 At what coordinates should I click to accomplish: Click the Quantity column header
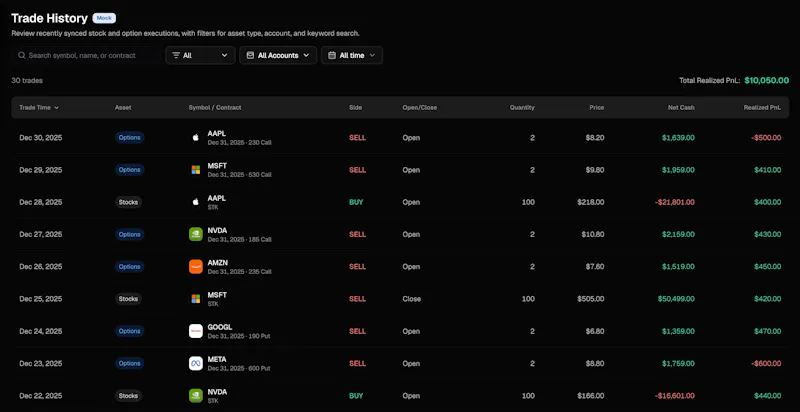(522, 108)
